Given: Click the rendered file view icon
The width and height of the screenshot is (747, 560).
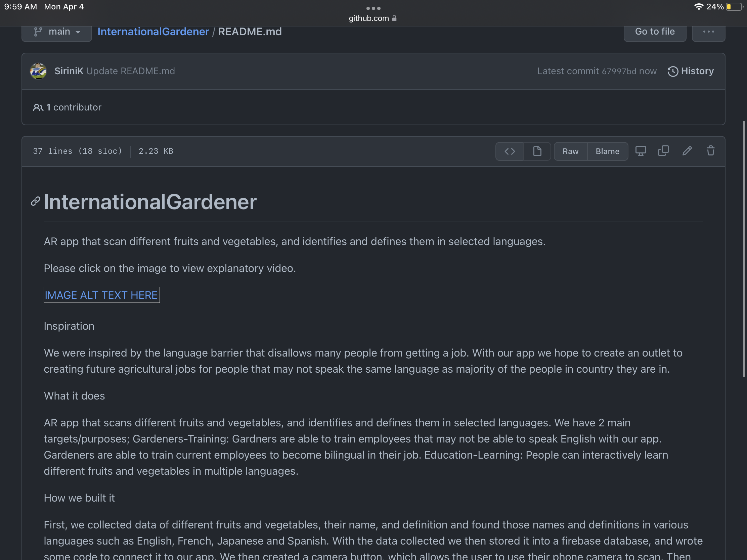Looking at the screenshot, I should tap(537, 151).
